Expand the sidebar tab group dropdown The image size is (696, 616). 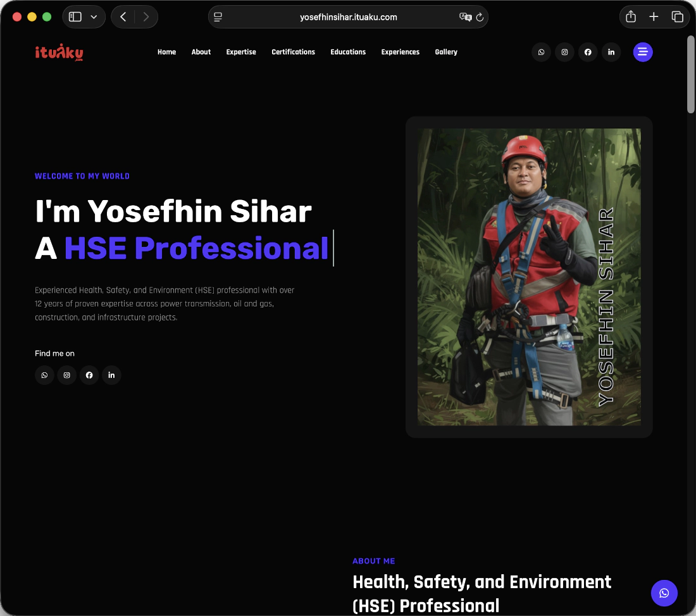coord(94,17)
